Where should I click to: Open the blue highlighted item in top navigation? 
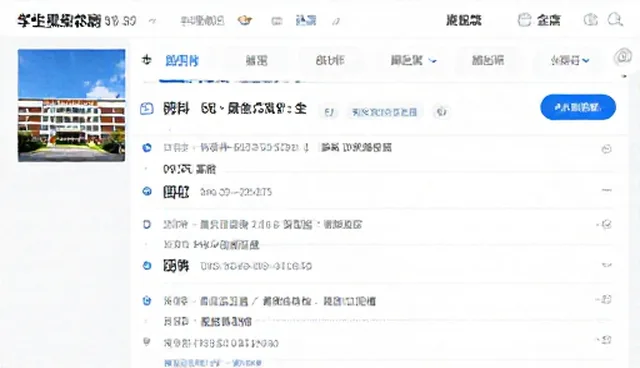[306, 20]
